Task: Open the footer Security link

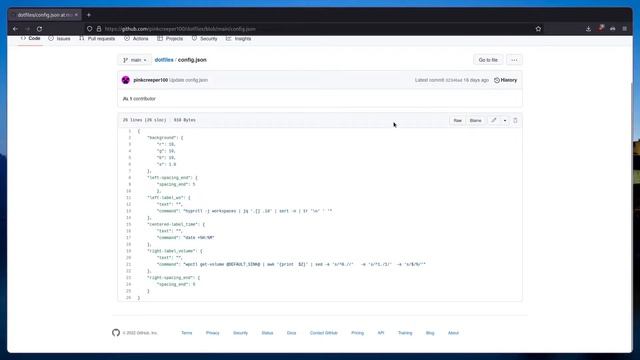Action: point(240,333)
